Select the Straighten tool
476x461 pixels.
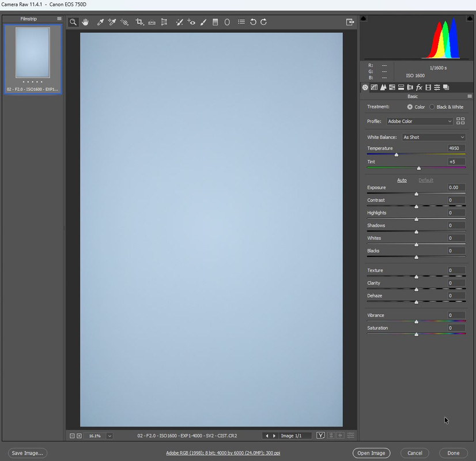152,22
